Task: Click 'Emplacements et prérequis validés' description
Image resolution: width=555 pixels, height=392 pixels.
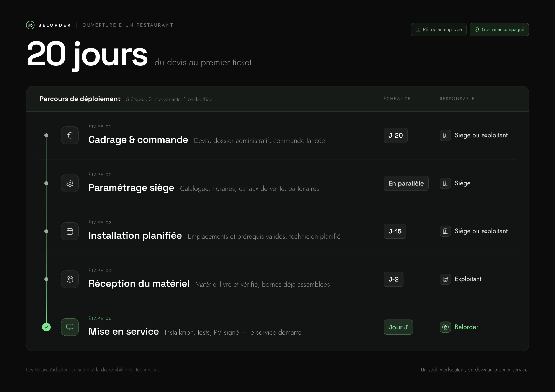Action: click(264, 236)
